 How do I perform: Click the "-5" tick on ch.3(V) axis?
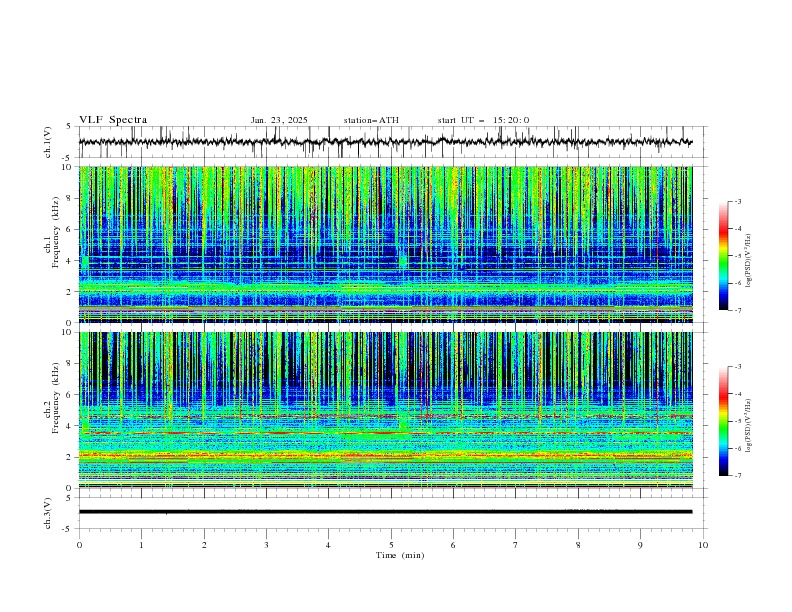pyautogui.click(x=67, y=529)
